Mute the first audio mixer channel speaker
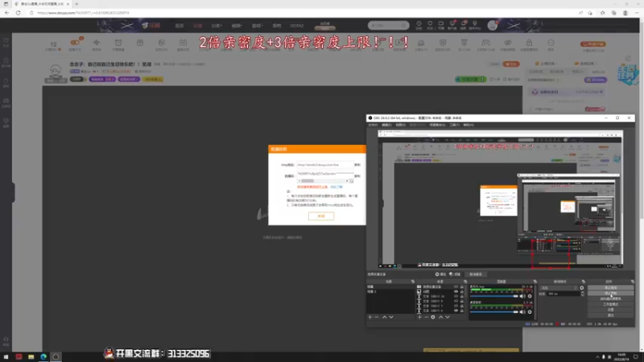The width and height of the screenshot is (644, 362). pos(522,296)
